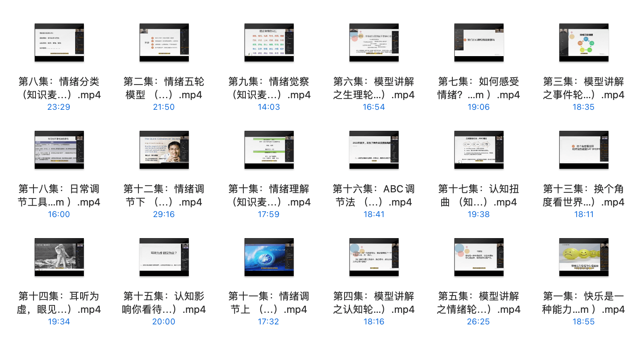Open the 第七集 如何感受情绪 video thumbnail
Viewport: 637px width, 364px height.
[x=479, y=43]
